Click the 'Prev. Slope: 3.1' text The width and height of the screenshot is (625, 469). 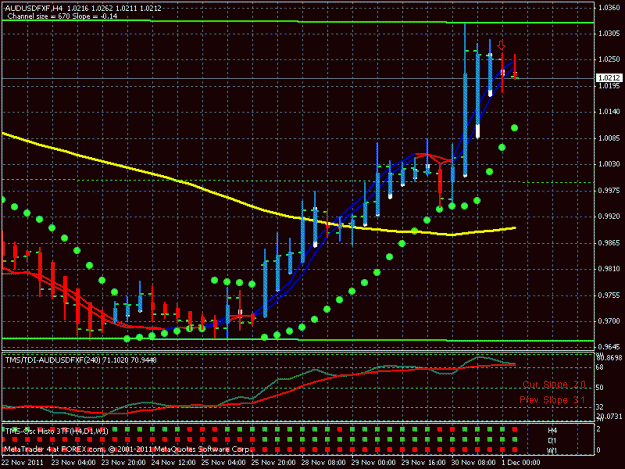coord(552,400)
